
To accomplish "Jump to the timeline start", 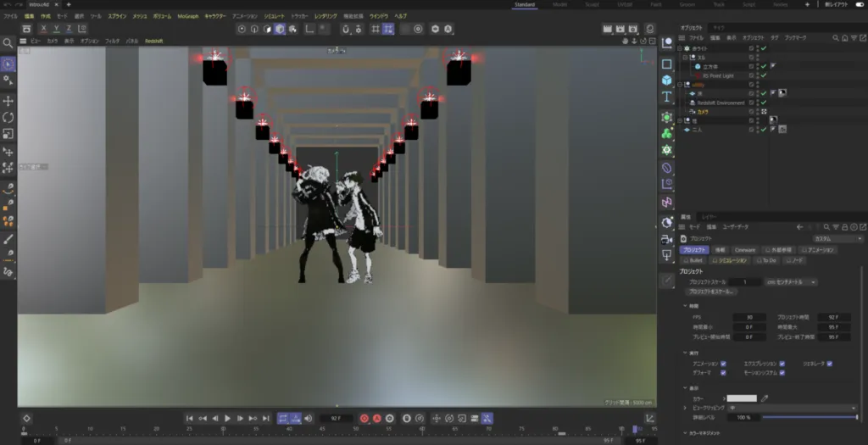I will [190, 418].
